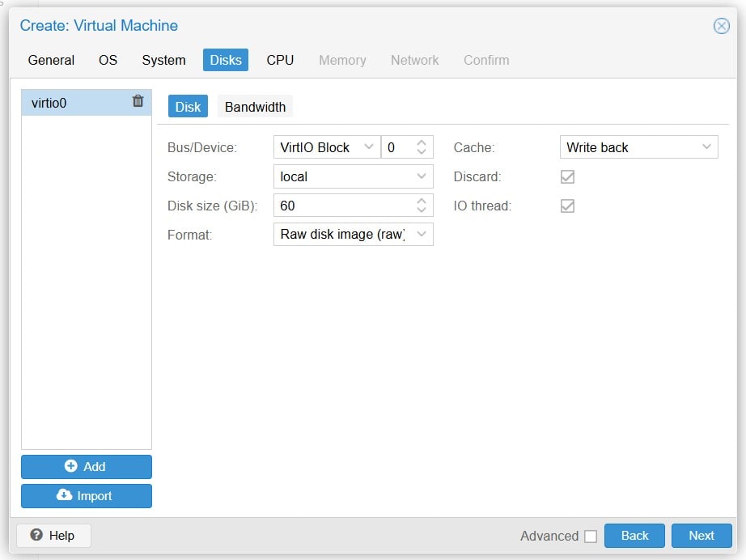Expand the Format raw disk image dropdown
The height and width of the screenshot is (560, 746).
click(421, 235)
